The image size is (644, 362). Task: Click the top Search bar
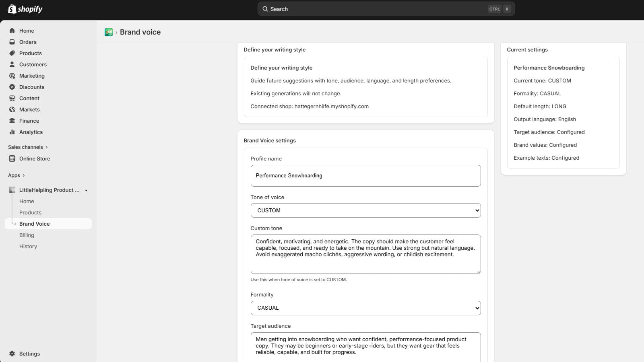386,9
